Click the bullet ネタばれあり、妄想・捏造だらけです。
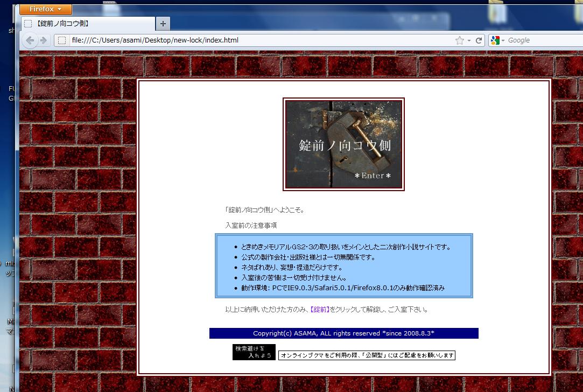The height and width of the screenshot is (392, 583). pos(292,268)
